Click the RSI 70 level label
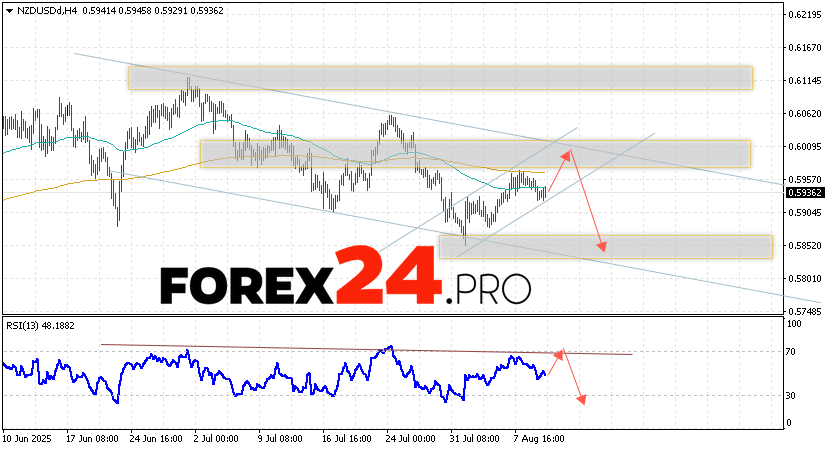Image resolution: width=829 pixels, height=450 pixels. [790, 352]
